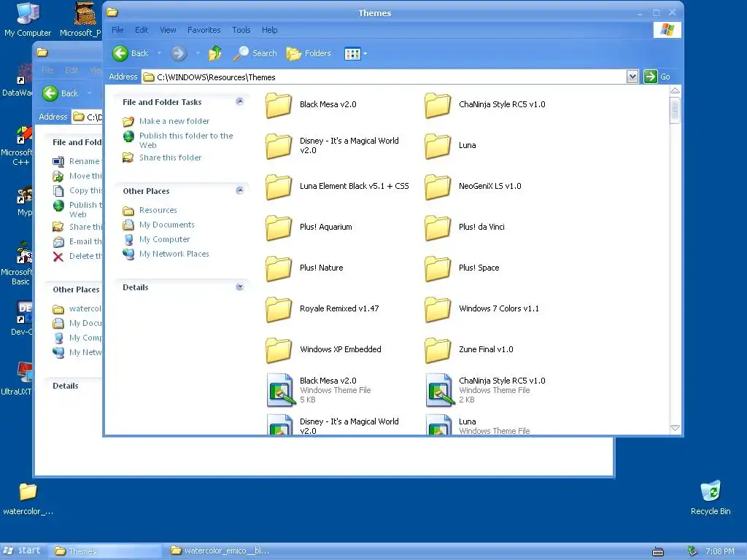Click the Go button

point(657,77)
